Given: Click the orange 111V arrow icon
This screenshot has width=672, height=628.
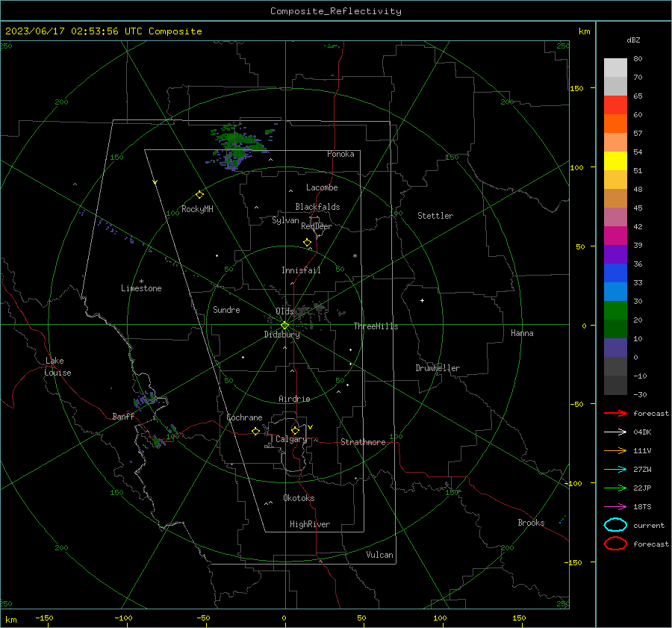Looking at the screenshot, I should tap(615, 450).
